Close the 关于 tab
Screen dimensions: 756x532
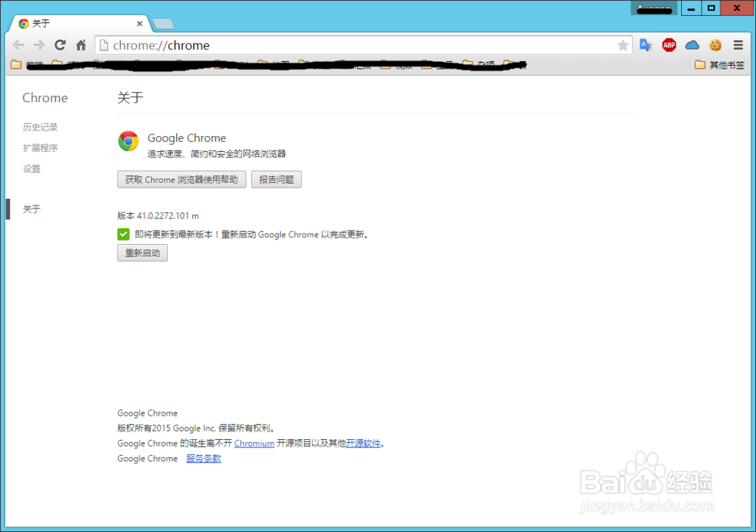139,23
